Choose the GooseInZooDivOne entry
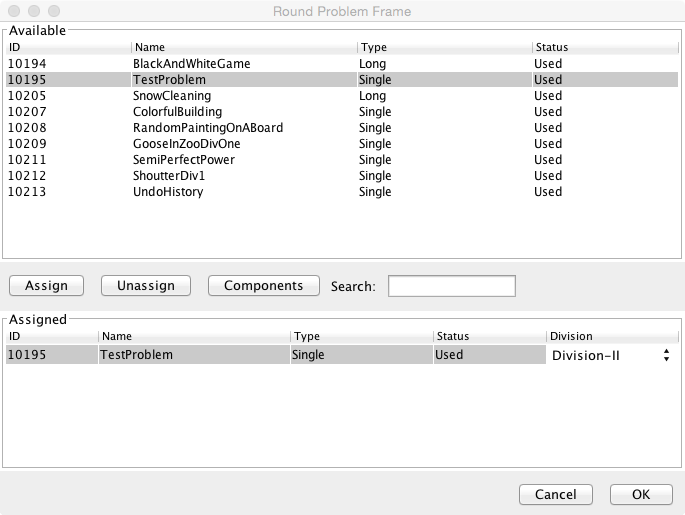 (186, 143)
